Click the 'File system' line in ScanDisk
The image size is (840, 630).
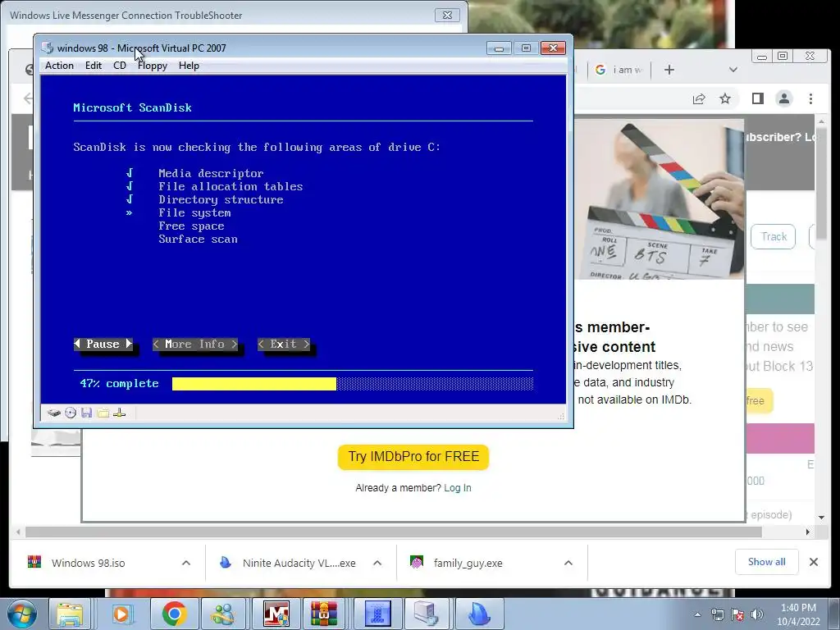(x=194, y=212)
